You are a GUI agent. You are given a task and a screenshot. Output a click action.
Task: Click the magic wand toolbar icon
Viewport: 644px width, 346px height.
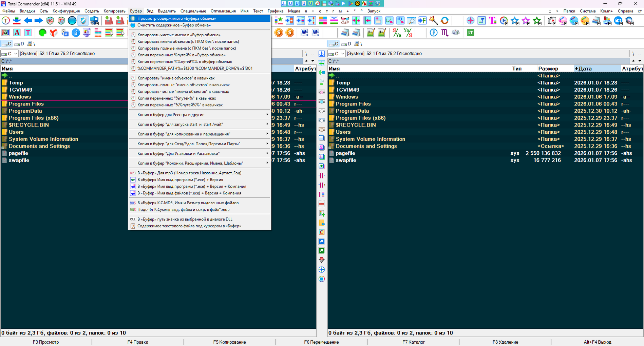click(433, 21)
